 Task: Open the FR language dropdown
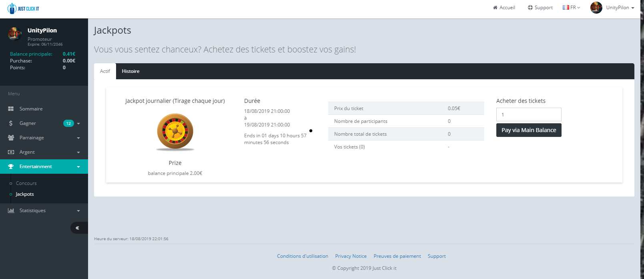571,8
